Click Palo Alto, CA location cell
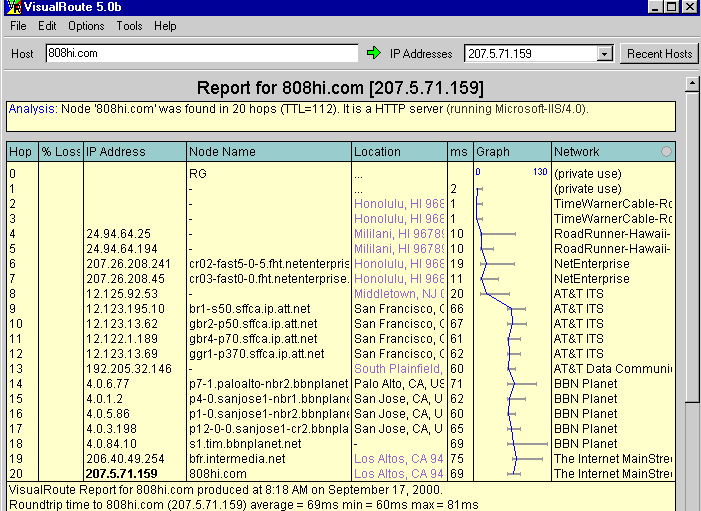Image resolution: width=701 pixels, height=511 pixels. (399, 384)
